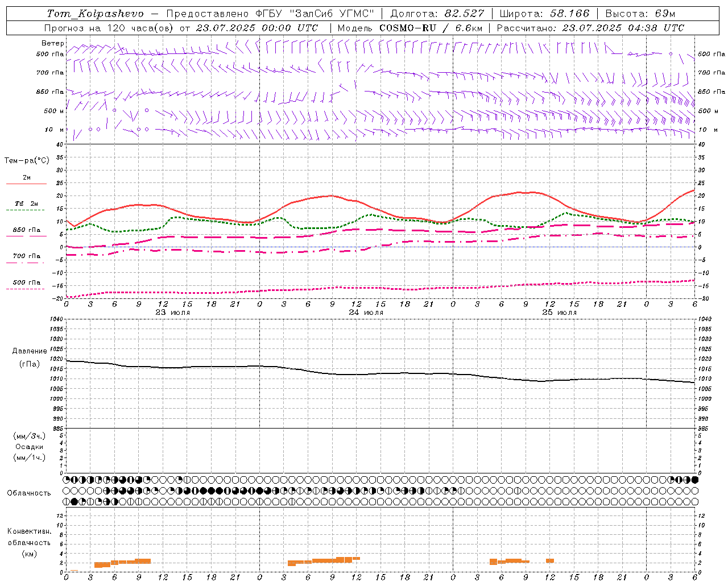This screenshot has width=728, height=582.
Task: Click the orange convective cloud bar on 24 июля
Action: click(324, 560)
